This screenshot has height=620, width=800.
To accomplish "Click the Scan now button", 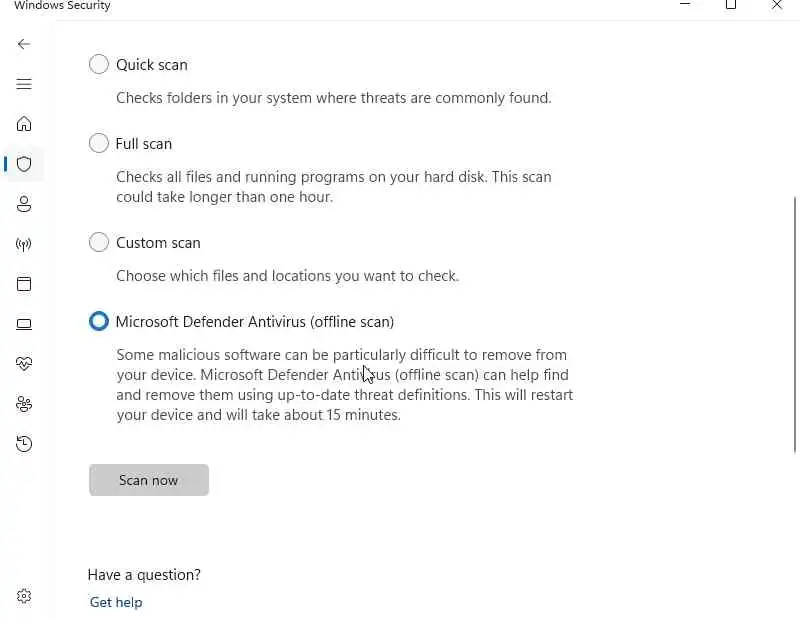I will click(148, 480).
